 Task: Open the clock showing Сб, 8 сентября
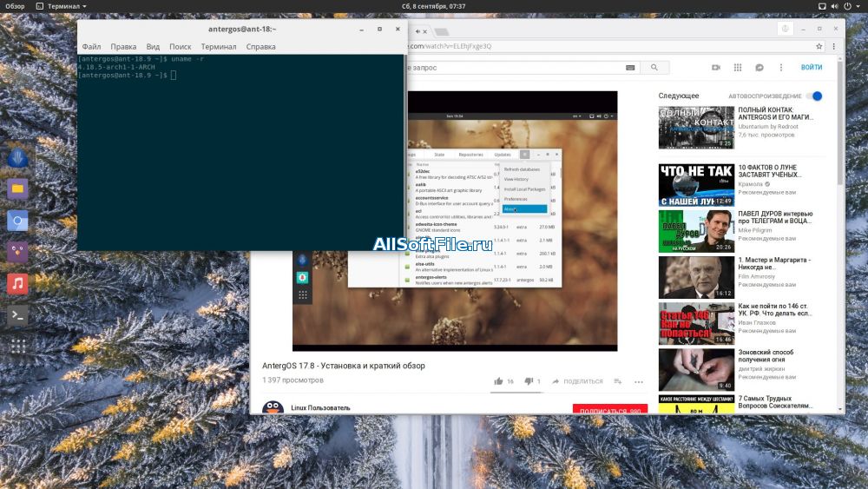pos(433,6)
